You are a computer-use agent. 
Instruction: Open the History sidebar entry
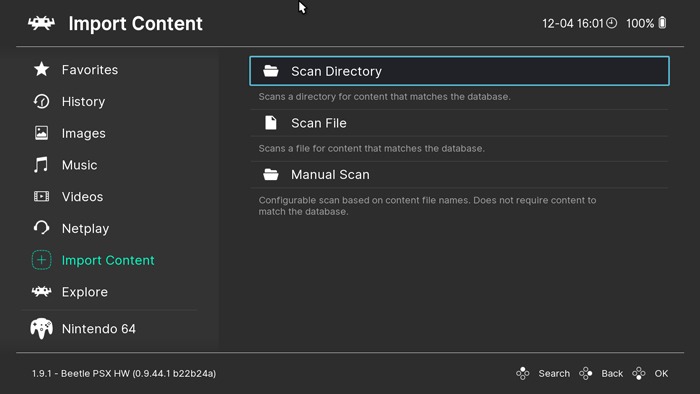(83, 102)
